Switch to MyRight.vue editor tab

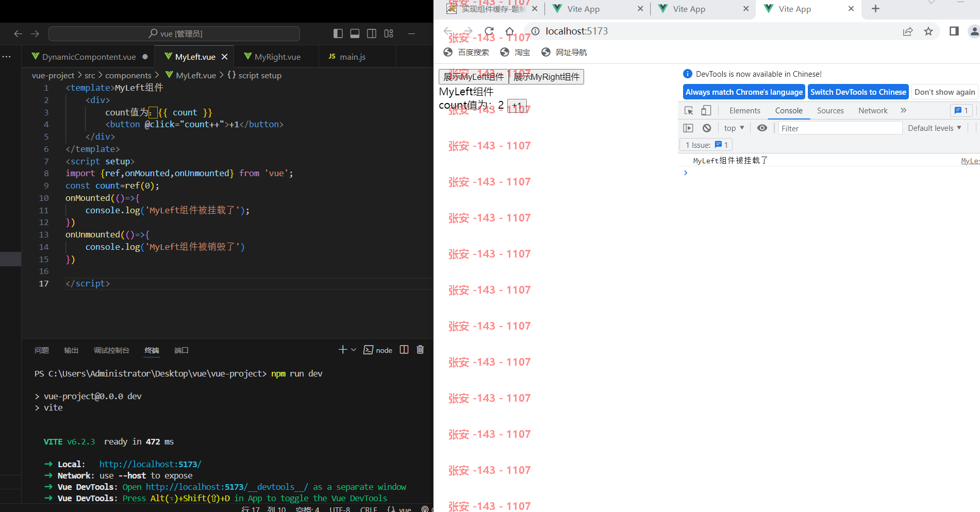pyautogui.click(x=277, y=57)
